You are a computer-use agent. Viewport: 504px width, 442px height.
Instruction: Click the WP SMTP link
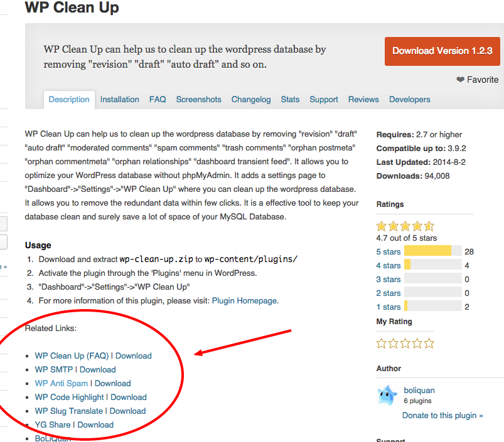tap(53, 370)
